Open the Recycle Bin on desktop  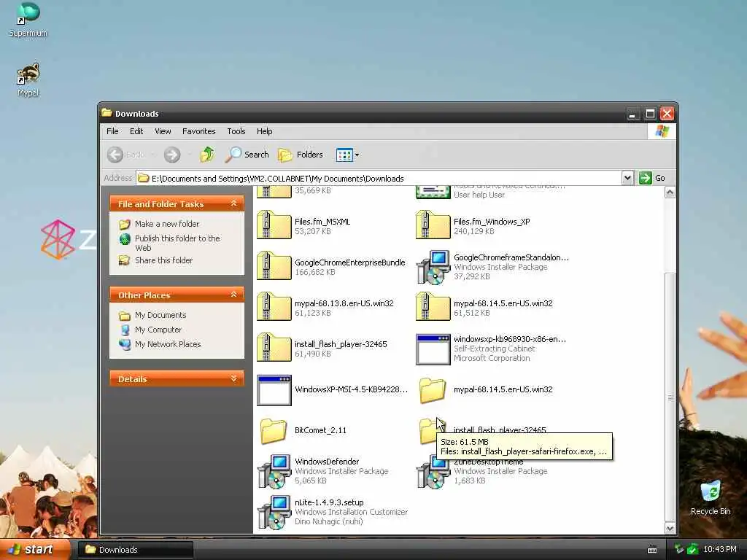[711, 497]
